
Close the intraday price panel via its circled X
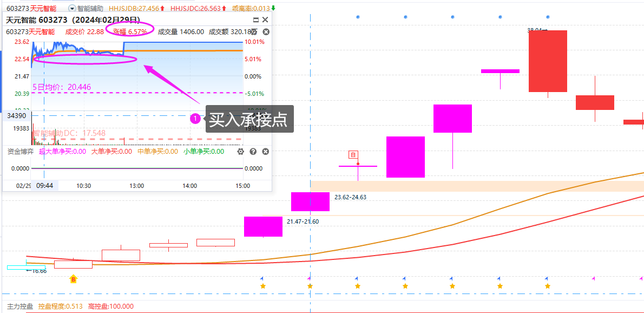click(266, 31)
